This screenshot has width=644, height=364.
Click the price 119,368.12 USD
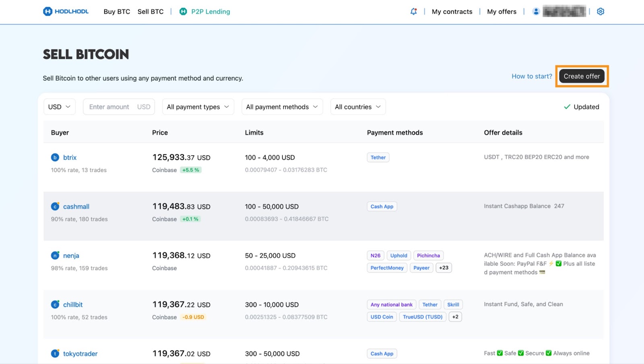click(x=181, y=256)
